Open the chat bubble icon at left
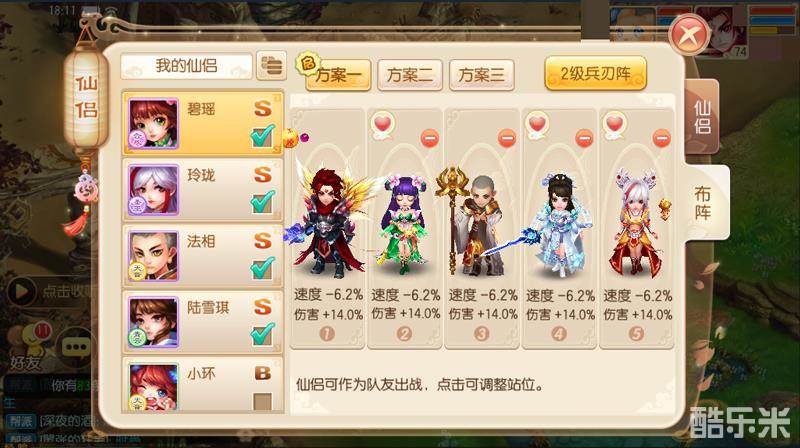Image resolution: width=800 pixels, height=448 pixels. coord(76,347)
